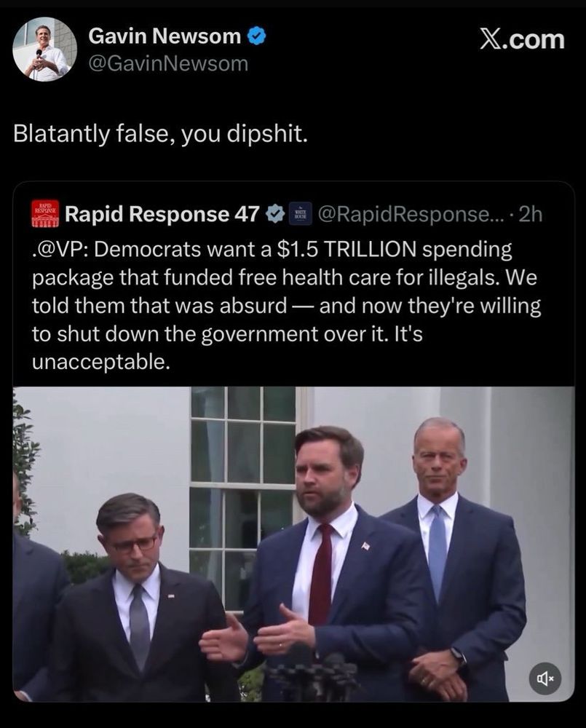Screen dimensions: 586x728
Task: Click the Rapid Response 47 account name
Action: [x=162, y=214]
